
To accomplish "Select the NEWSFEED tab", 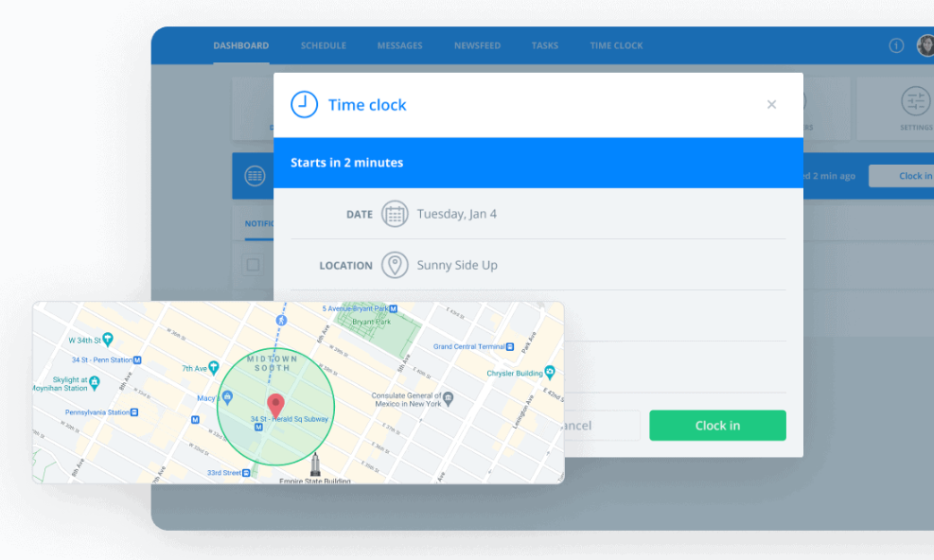I will click(477, 45).
